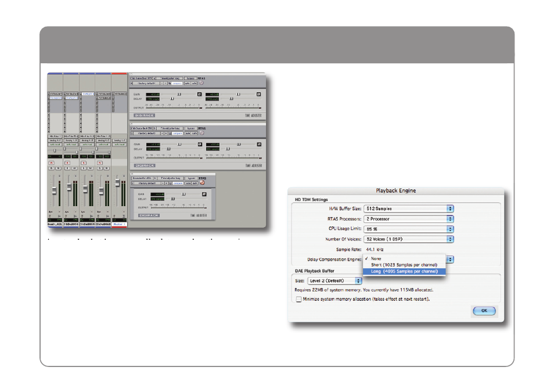Click first channel pan slider
This screenshot has height=392, width=554.
(x=55, y=150)
